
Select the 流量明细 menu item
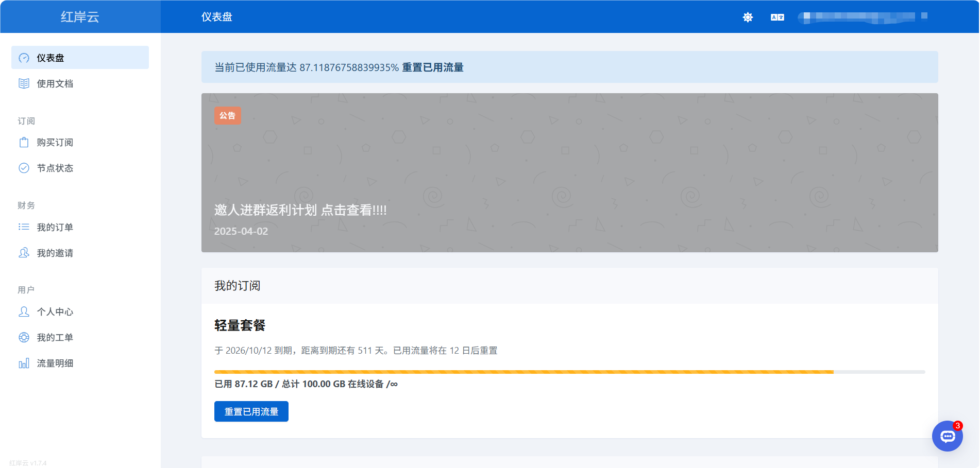click(x=55, y=363)
